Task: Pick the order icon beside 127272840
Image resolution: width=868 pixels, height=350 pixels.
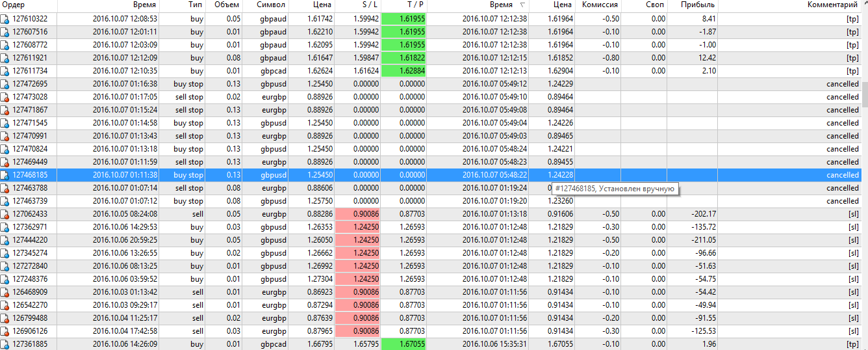Action: pos(5,266)
